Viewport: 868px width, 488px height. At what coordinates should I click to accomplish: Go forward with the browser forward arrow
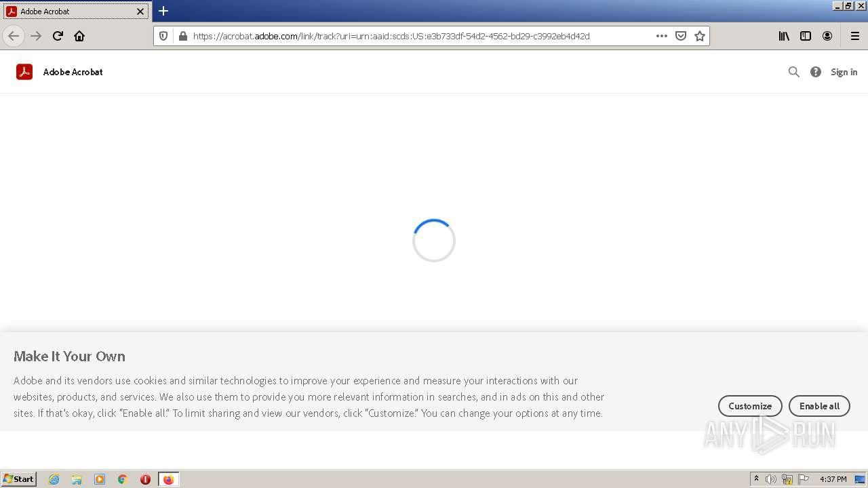pyautogui.click(x=36, y=36)
